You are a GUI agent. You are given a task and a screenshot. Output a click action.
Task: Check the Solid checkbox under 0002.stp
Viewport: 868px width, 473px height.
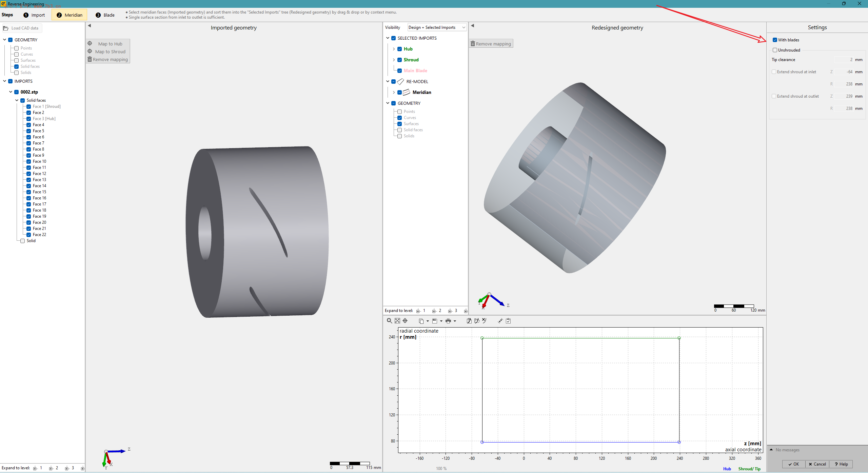pyautogui.click(x=23, y=241)
